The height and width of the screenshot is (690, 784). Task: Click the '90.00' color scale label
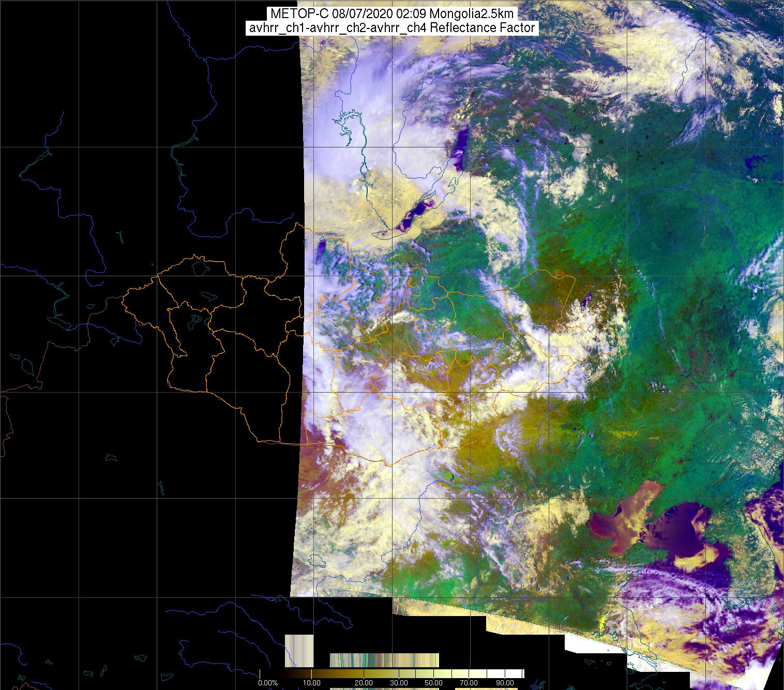tap(504, 683)
